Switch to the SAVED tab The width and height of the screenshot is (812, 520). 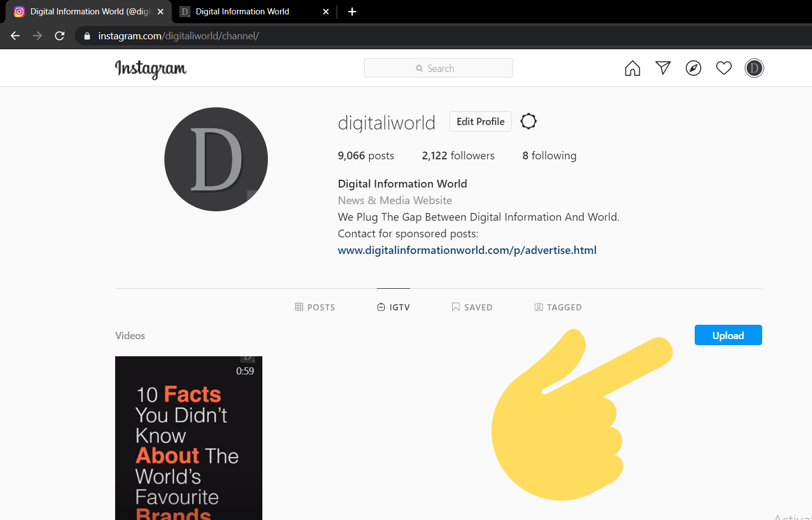click(472, 307)
